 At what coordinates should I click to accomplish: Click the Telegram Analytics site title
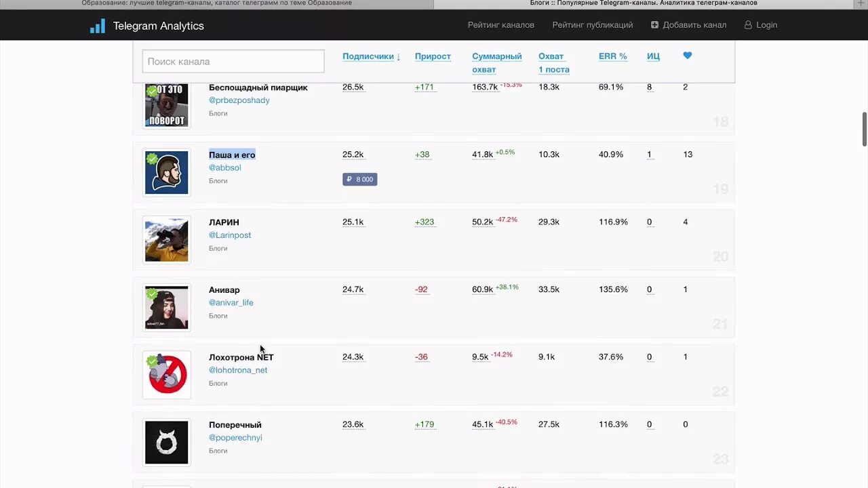(x=158, y=26)
